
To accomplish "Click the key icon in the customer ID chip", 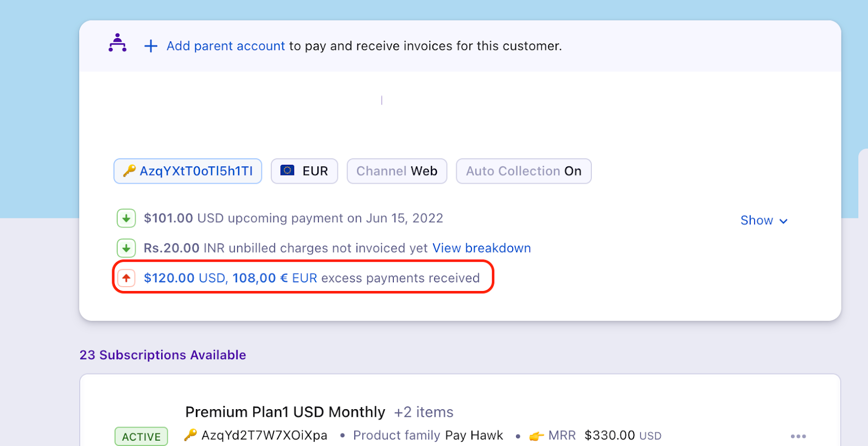I will pos(129,171).
